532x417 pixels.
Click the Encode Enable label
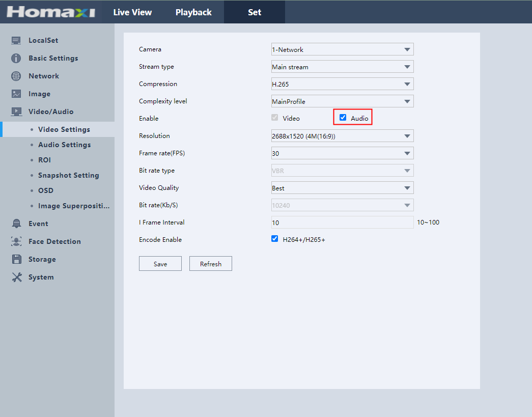coord(160,239)
